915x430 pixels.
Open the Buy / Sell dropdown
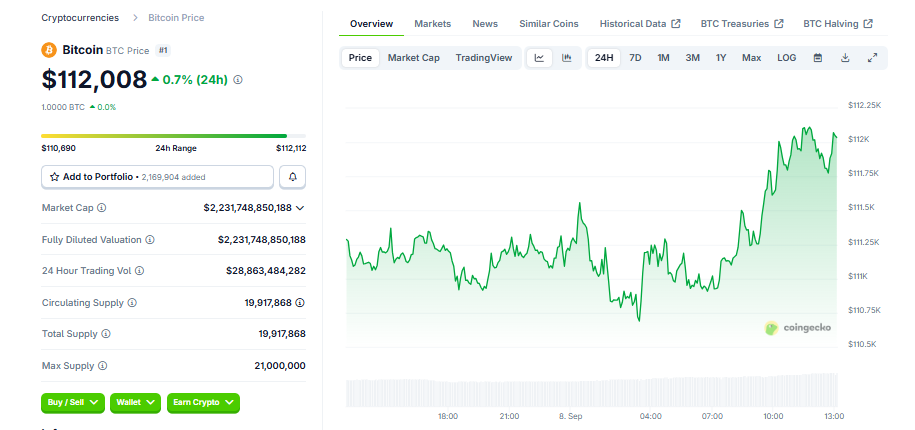click(73, 403)
